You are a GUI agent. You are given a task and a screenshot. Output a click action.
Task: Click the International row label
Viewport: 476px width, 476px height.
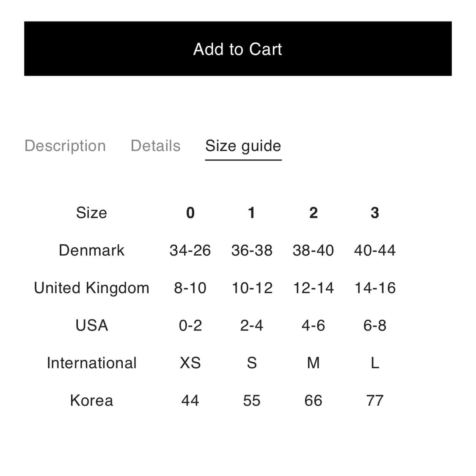pyautogui.click(x=91, y=363)
